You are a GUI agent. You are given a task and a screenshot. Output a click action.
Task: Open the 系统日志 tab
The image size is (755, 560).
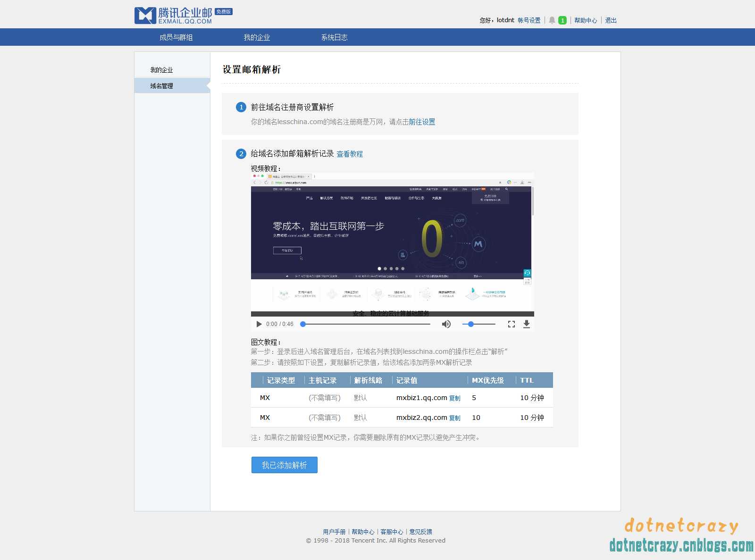[335, 37]
